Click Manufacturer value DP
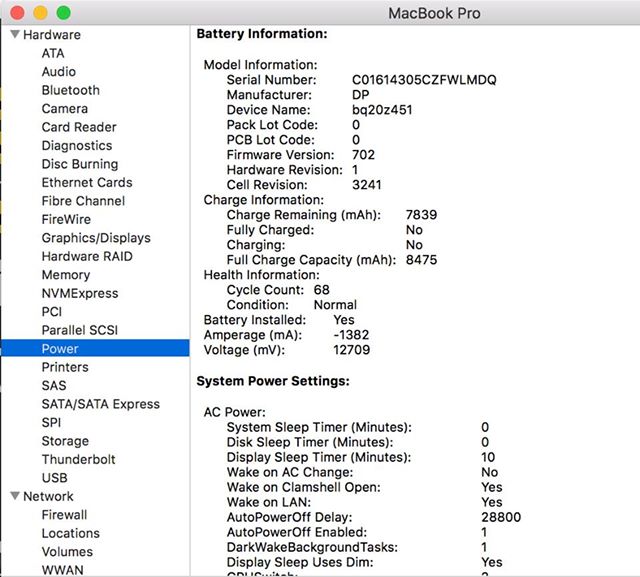The width and height of the screenshot is (640, 577). 360,95
